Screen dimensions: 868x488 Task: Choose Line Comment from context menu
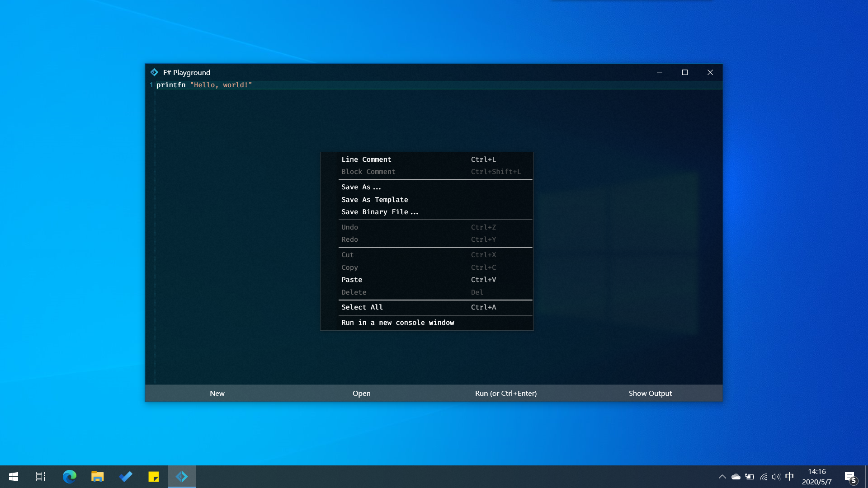pyautogui.click(x=366, y=160)
